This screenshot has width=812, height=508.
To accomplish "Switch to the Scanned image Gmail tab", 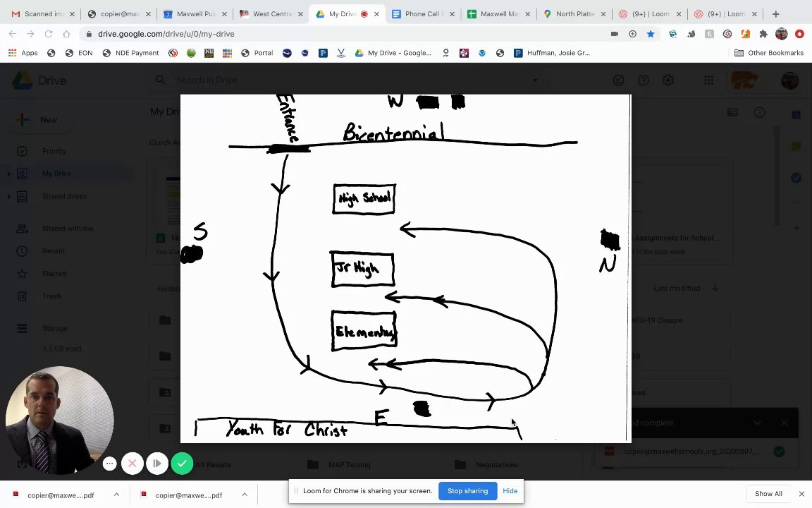I will tap(44, 14).
